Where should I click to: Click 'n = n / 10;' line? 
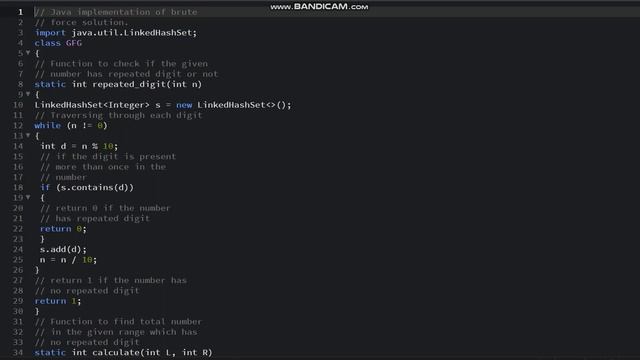(x=68, y=260)
